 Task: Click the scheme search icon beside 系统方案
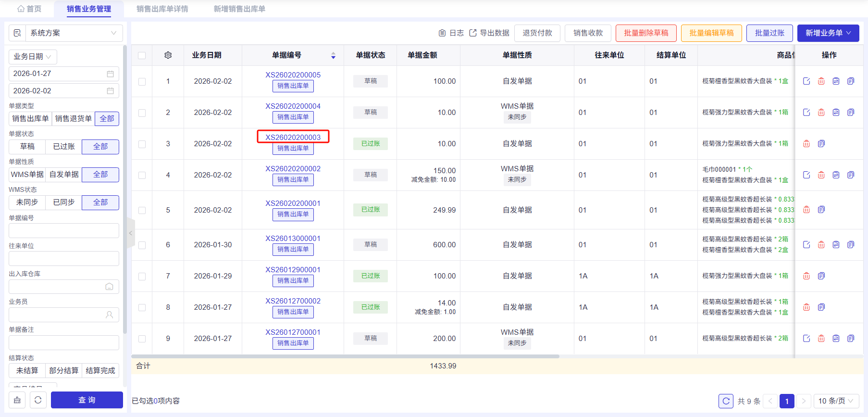(x=17, y=33)
